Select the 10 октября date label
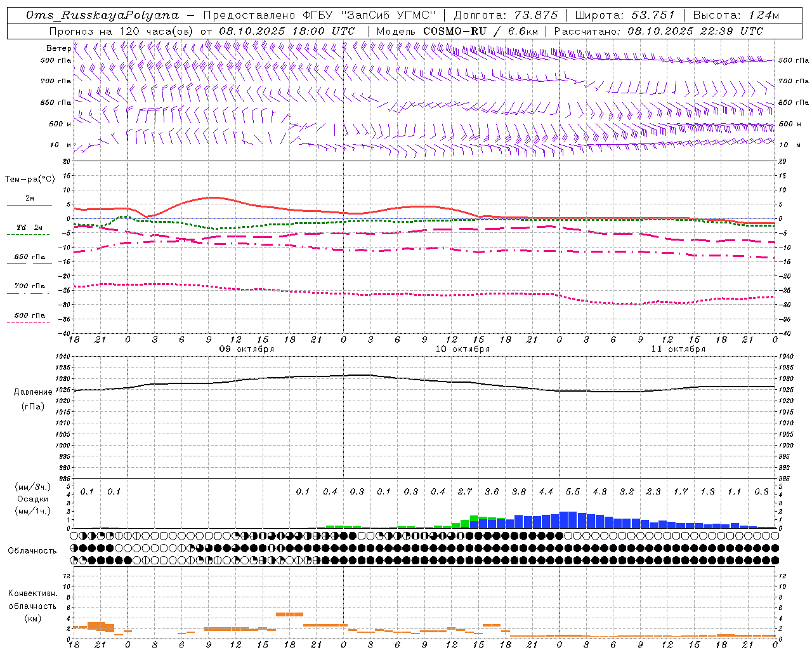 pos(462,349)
